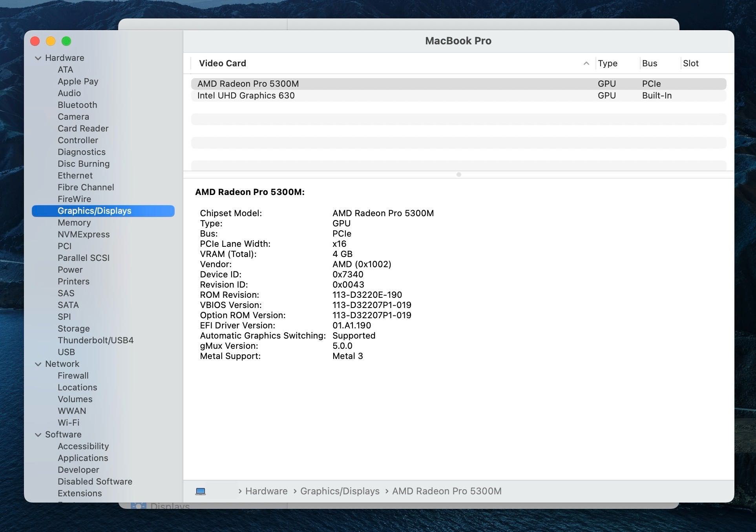Select Camera in the sidebar
The height and width of the screenshot is (532, 756).
(x=73, y=117)
